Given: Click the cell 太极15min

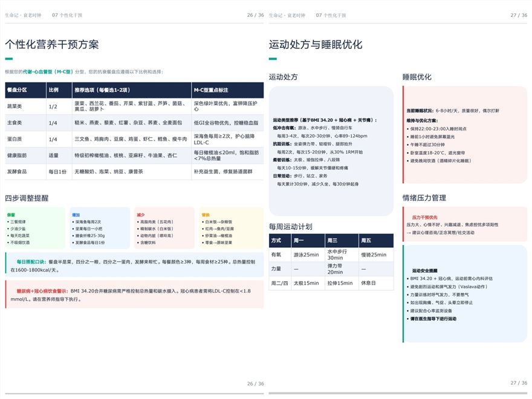Looking at the screenshot, I should click(306, 283).
